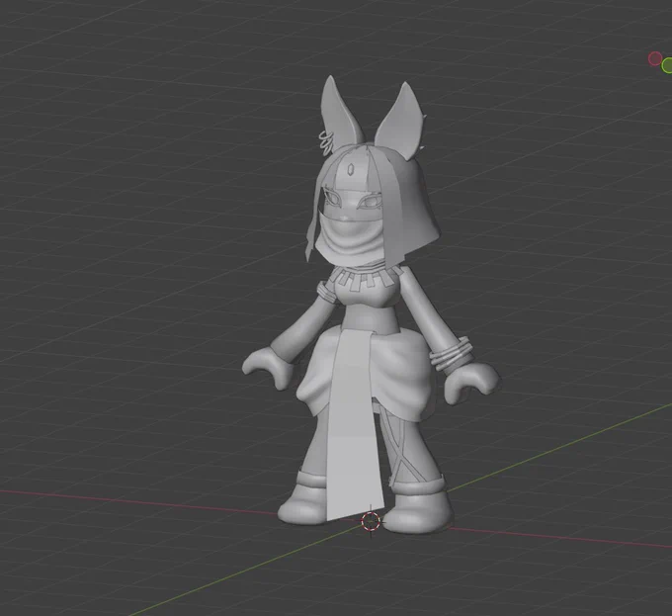Click the green axis circle on navigation gizmo
Screen dimensions: 672x616
click(x=667, y=65)
